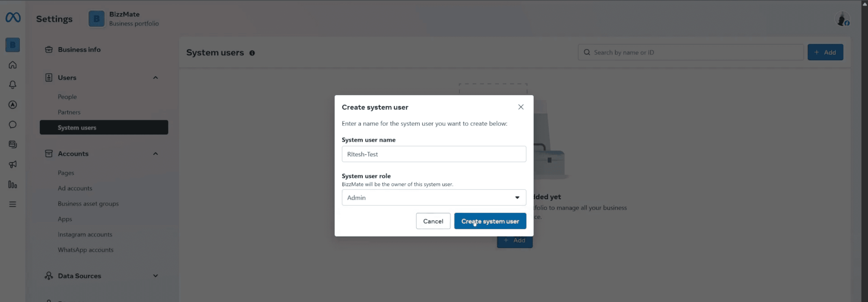Select the megaphone ads icon
This screenshot has height=302, width=868.
12,164
